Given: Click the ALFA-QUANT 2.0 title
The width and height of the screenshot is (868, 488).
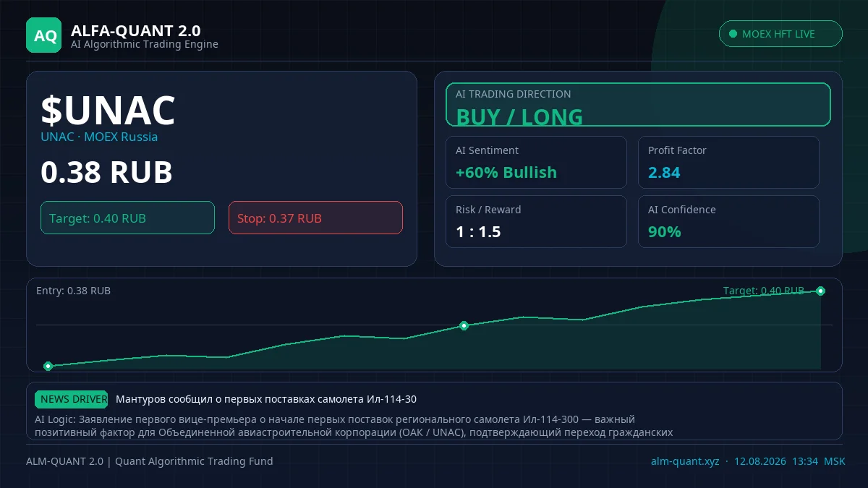Looking at the screenshot, I should 136,30.
